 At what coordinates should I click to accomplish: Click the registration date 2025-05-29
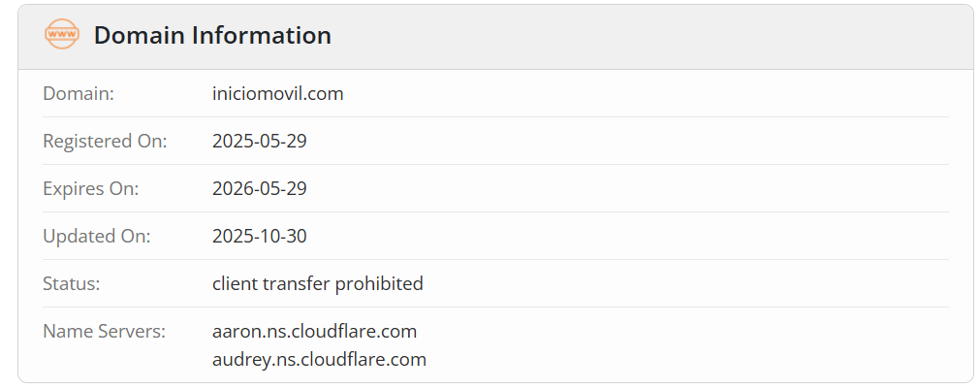pyautogui.click(x=259, y=142)
